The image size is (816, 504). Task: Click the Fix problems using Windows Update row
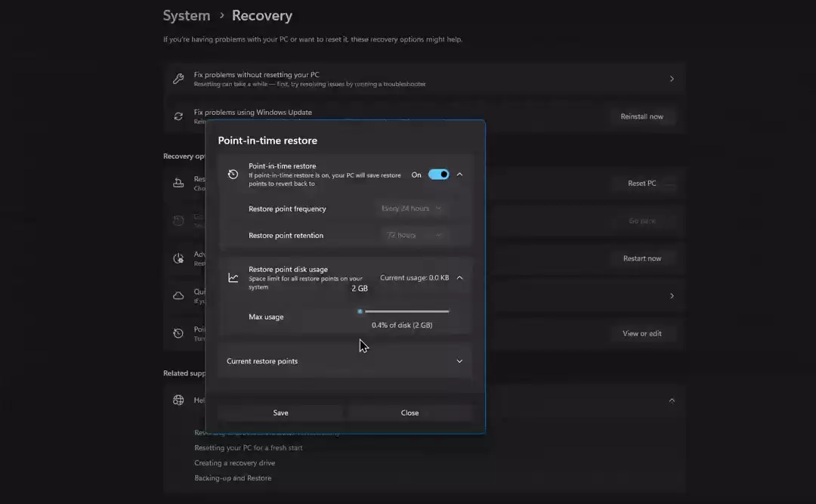click(424, 116)
